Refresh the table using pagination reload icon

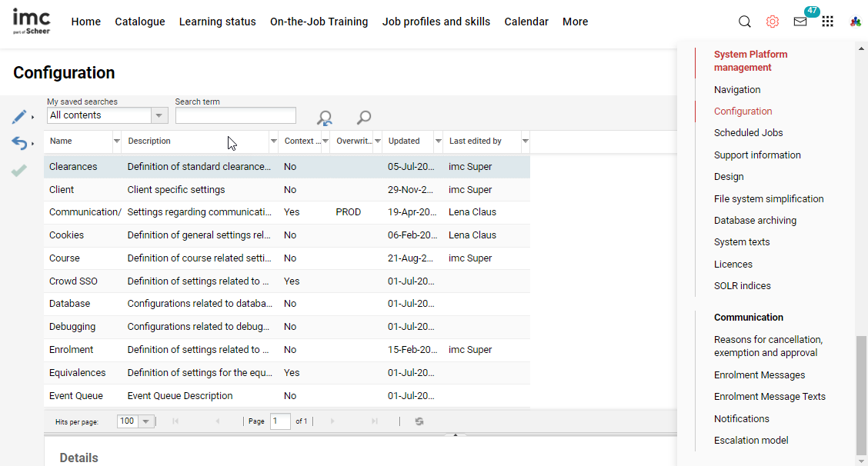click(419, 421)
